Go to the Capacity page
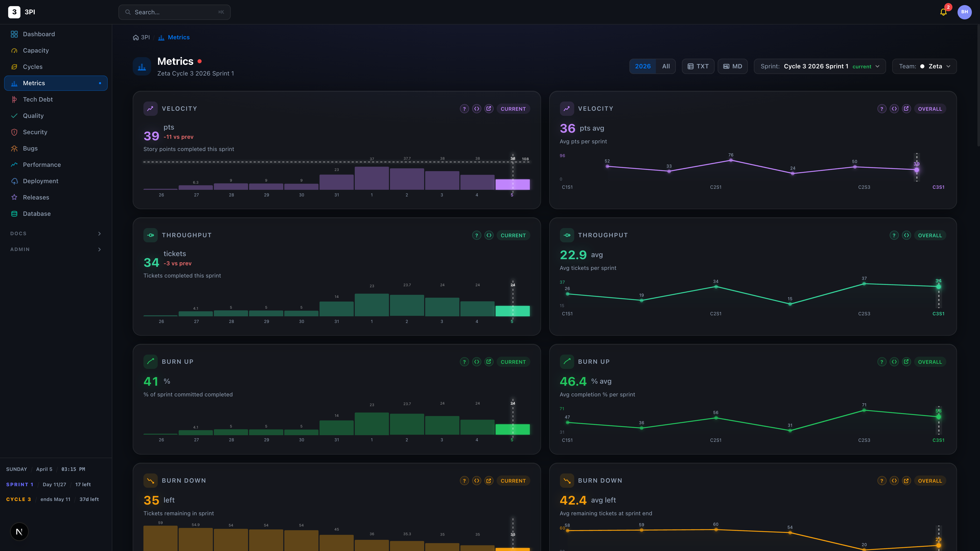The image size is (980, 551). [36, 50]
